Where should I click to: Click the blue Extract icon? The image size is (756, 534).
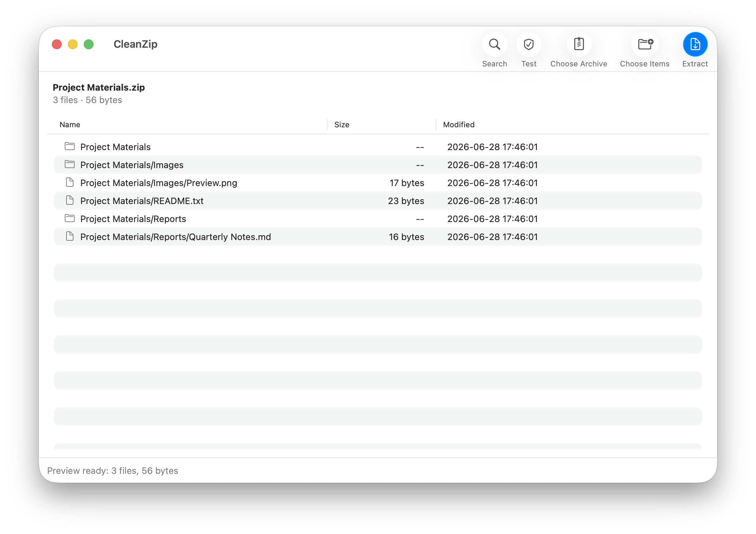[x=695, y=44]
